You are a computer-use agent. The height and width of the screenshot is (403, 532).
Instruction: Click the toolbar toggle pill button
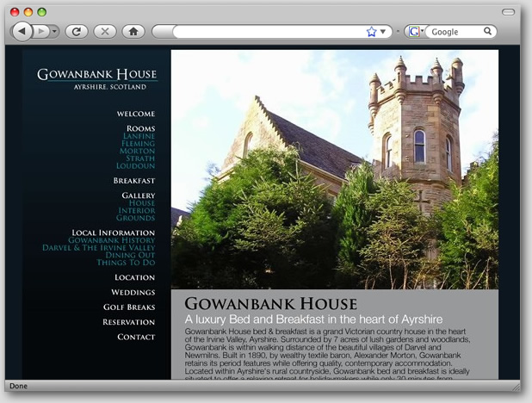click(x=509, y=12)
